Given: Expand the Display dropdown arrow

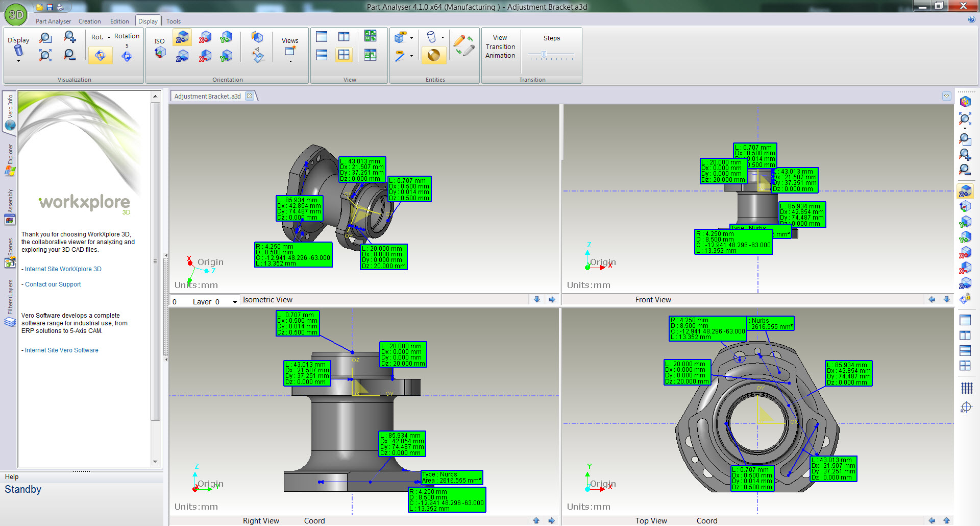Looking at the screenshot, I should coord(18,61).
